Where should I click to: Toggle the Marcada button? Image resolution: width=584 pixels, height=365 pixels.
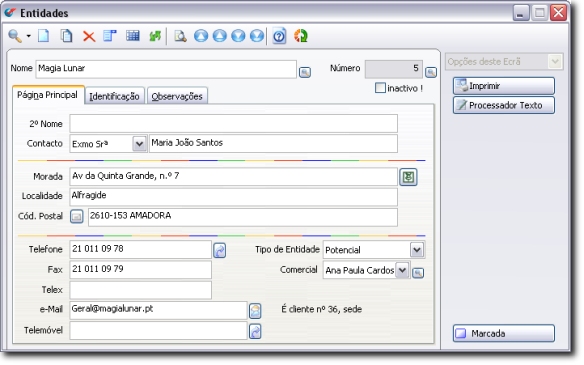(504, 333)
